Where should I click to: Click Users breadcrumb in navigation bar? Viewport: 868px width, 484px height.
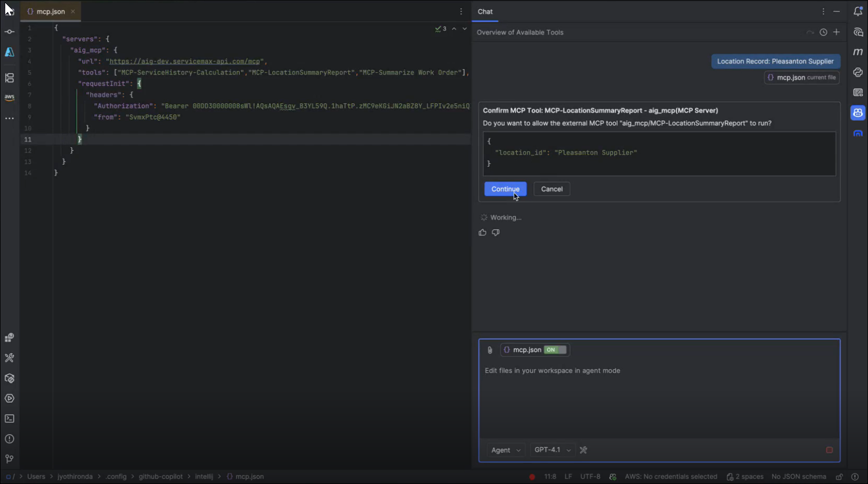pos(36,477)
